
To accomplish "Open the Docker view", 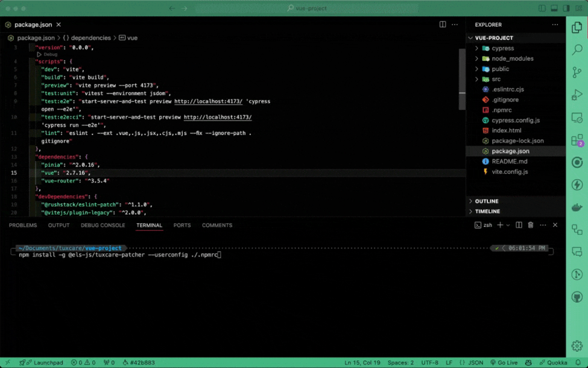I will [x=577, y=208].
